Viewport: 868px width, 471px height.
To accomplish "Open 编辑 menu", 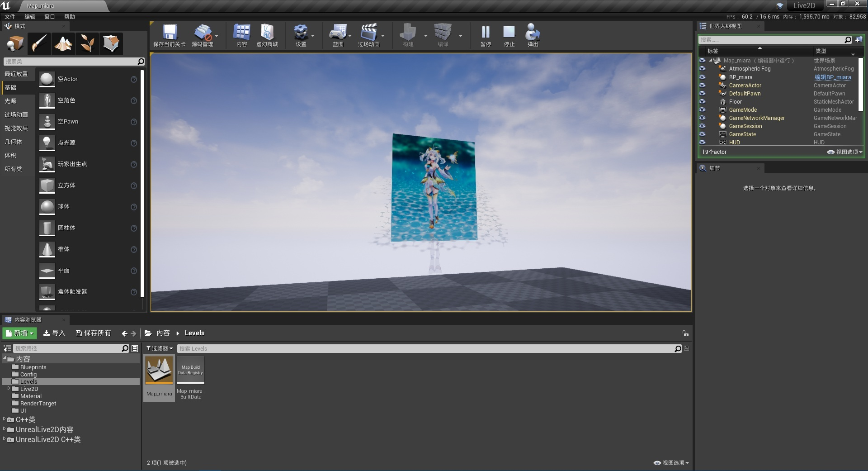I will pos(30,17).
